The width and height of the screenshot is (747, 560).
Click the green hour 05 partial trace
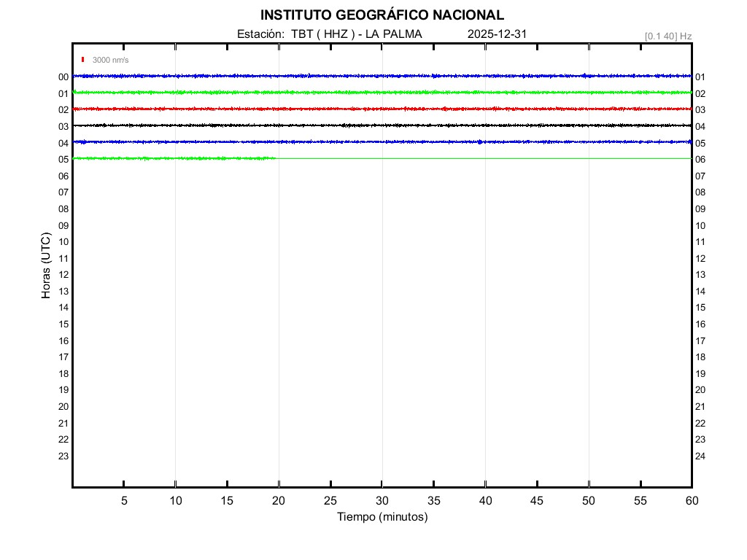coord(175,158)
